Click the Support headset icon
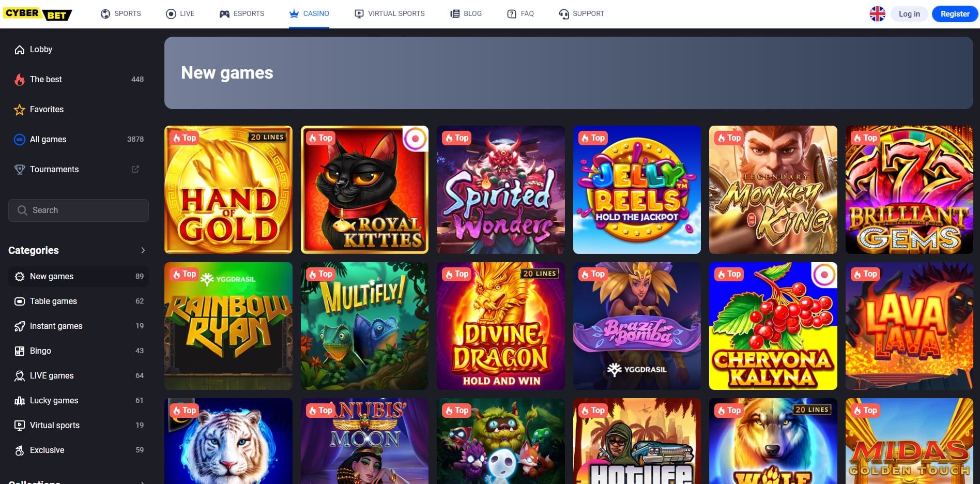The image size is (980, 484). pos(564,14)
